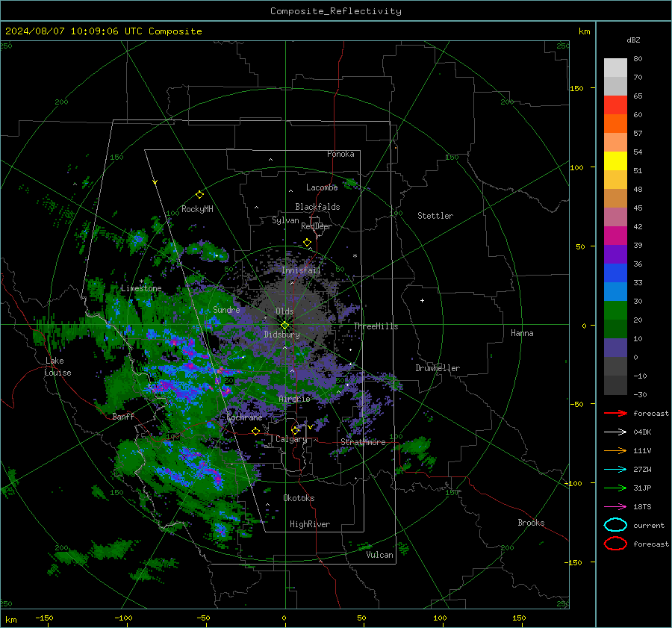Click the purple 39-36 dBZ color swatch
The height and width of the screenshot is (628, 672).
(615, 255)
